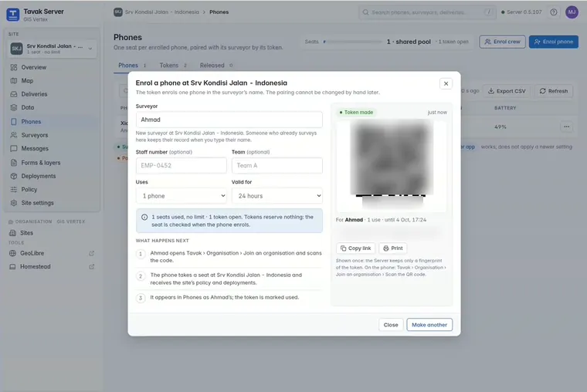Image resolution: width=587 pixels, height=392 pixels.
Task: Click the Enrol phone button
Action: 553,42
